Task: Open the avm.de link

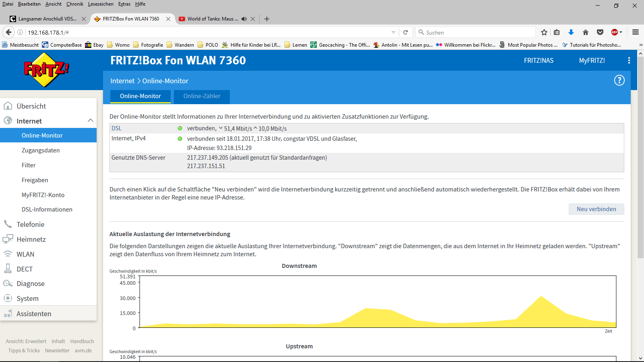Action: coord(83,351)
